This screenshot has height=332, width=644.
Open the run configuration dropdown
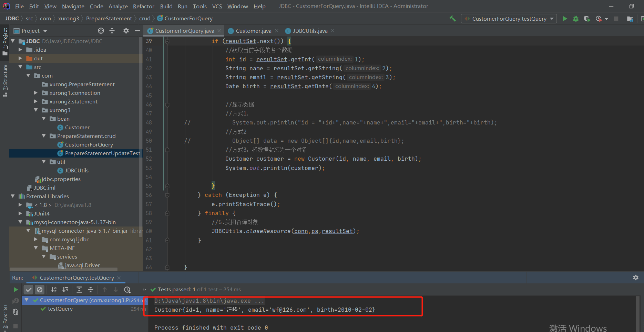click(x=509, y=19)
